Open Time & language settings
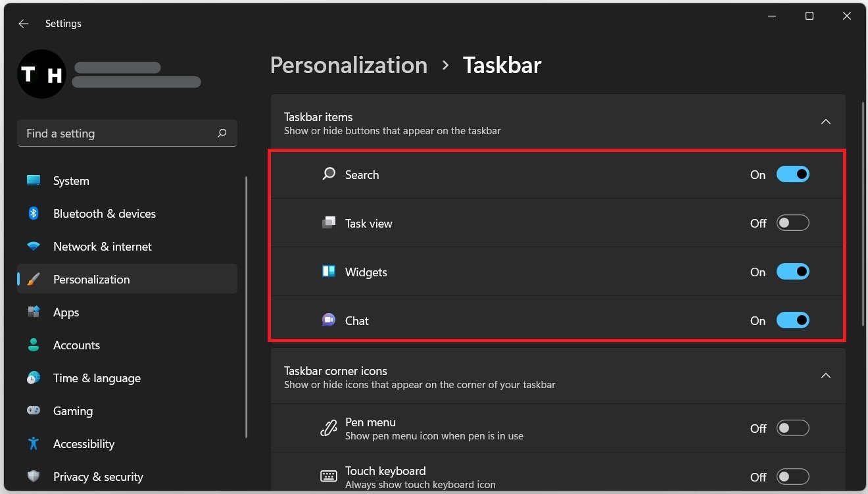 pos(128,378)
